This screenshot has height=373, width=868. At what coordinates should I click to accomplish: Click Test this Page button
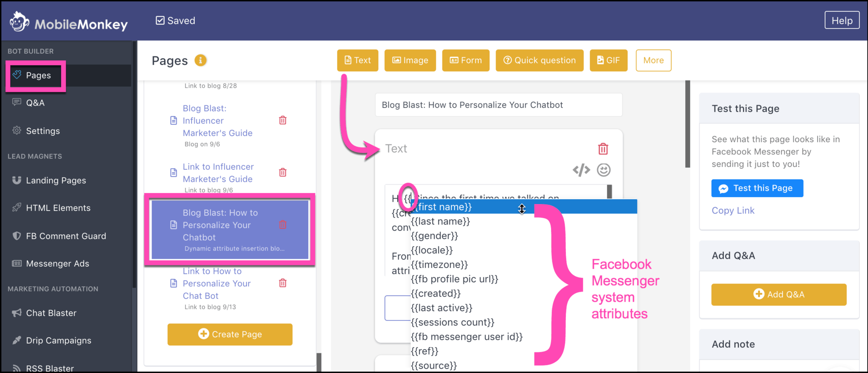click(x=757, y=188)
